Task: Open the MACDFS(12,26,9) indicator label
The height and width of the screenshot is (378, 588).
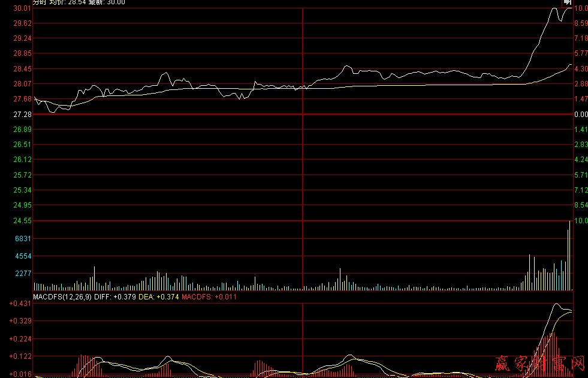Action: pos(62,296)
